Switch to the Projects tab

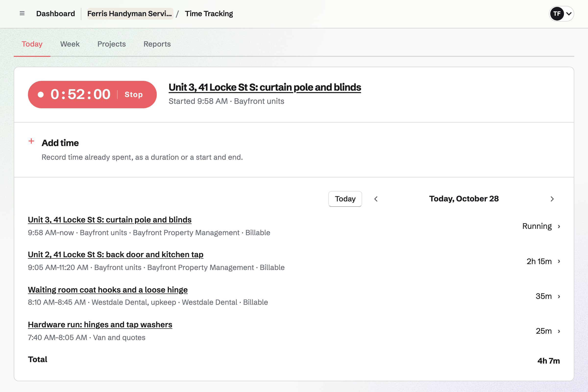point(111,44)
